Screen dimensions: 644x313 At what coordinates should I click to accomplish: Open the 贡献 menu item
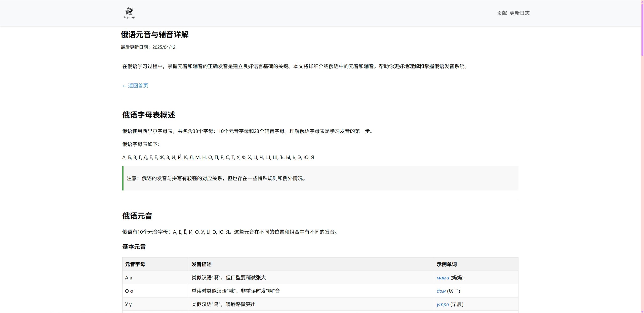[x=502, y=13]
